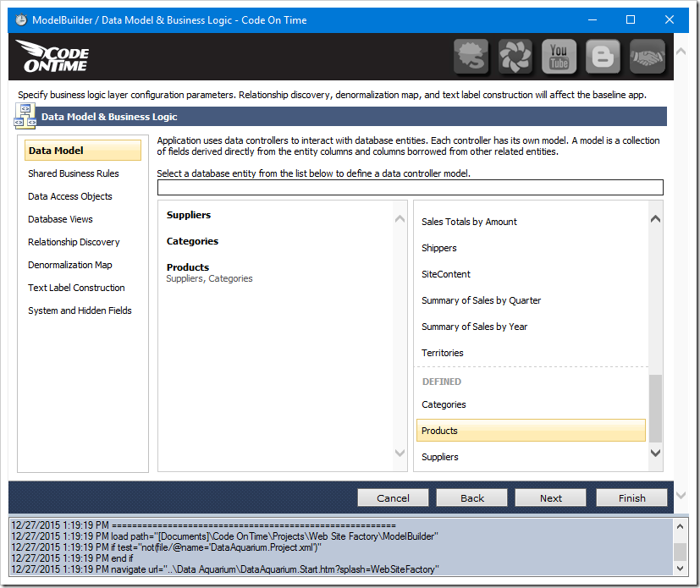Click the entity list scrollbar thumb
The image size is (700, 588).
tap(655, 408)
